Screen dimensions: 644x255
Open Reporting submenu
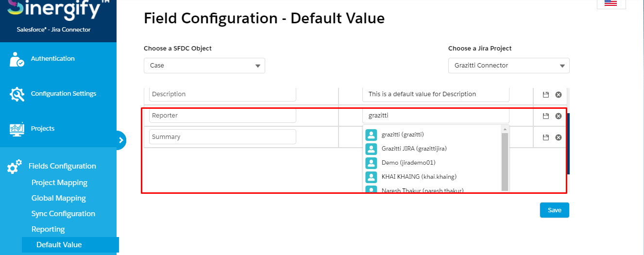tap(48, 229)
